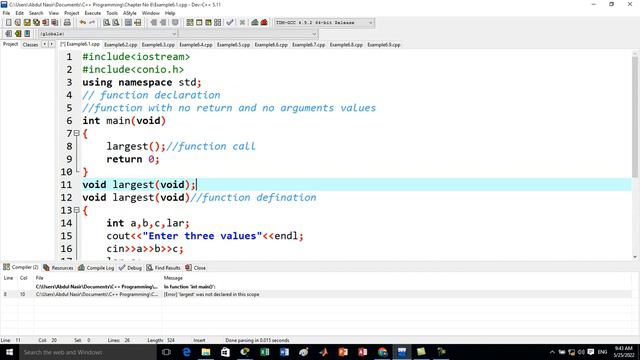The height and width of the screenshot is (360, 640).
Task: Click the Run toolbar icon
Action: point(199,22)
